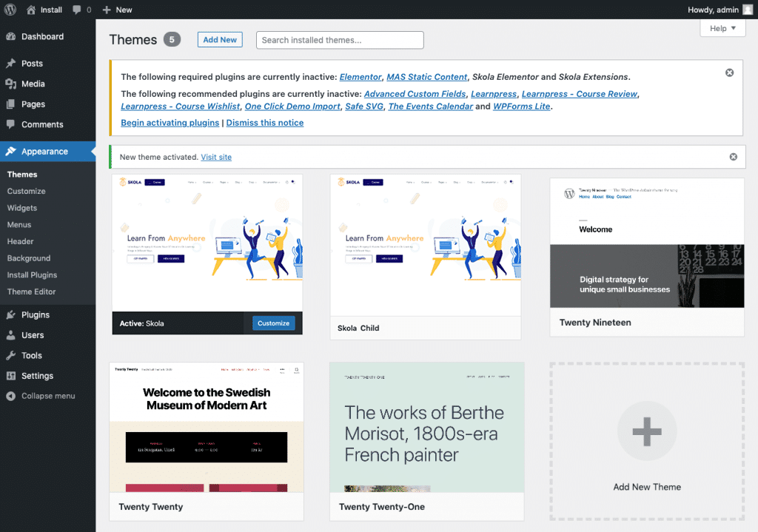The image size is (758, 532).
Task: Open Install Plugins submenu item
Action: point(32,275)
